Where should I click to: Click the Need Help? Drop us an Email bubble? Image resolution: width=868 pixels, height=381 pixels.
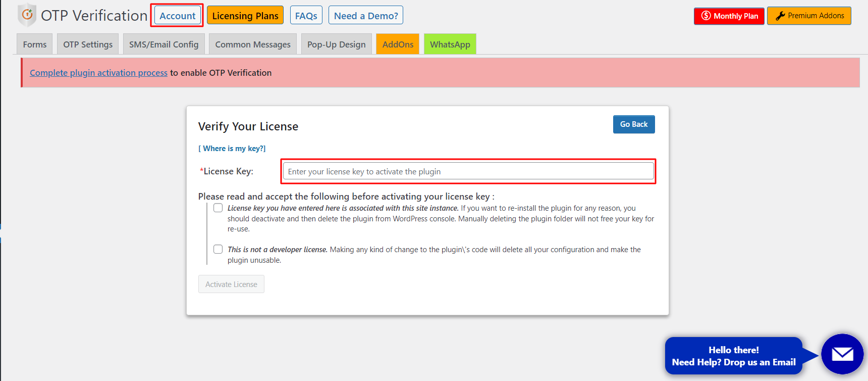(x=734, y=356)
